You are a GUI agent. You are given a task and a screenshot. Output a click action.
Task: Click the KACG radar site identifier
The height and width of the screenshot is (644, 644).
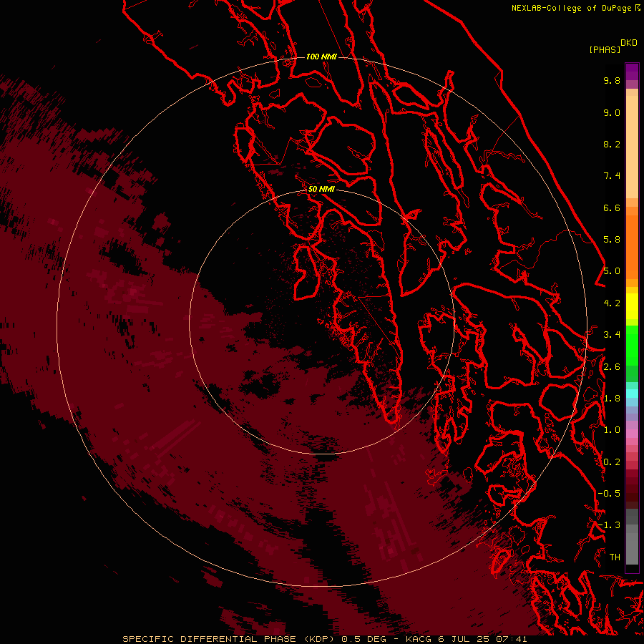[x=418, y=639]
